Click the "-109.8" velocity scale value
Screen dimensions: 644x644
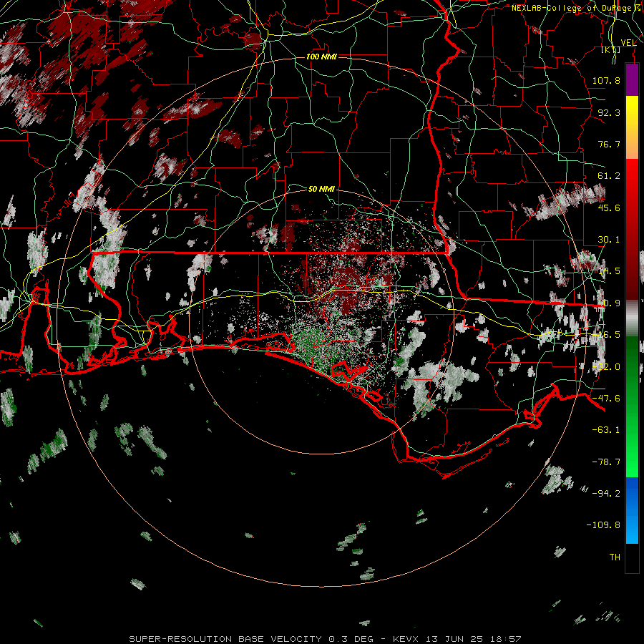coord(603,525)
